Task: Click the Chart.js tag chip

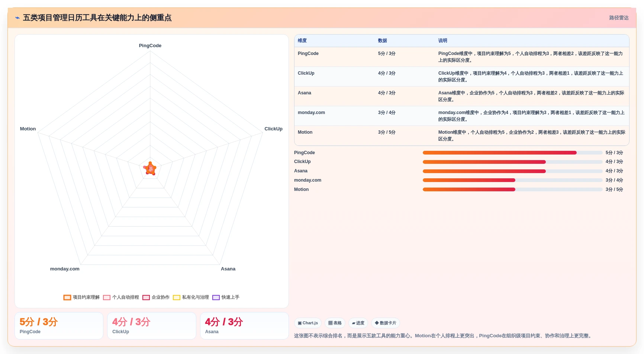Action: pyautogui.click(x=308, y=323)
